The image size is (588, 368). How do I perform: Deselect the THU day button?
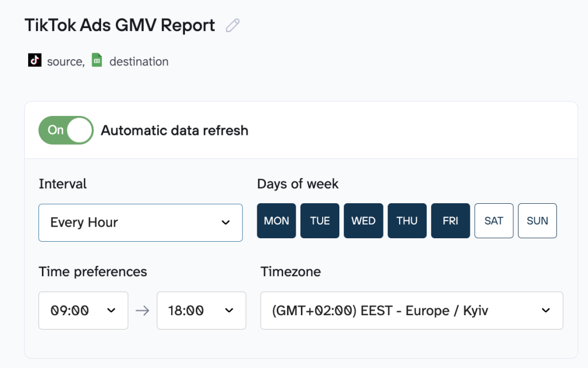tap(407, 220)
